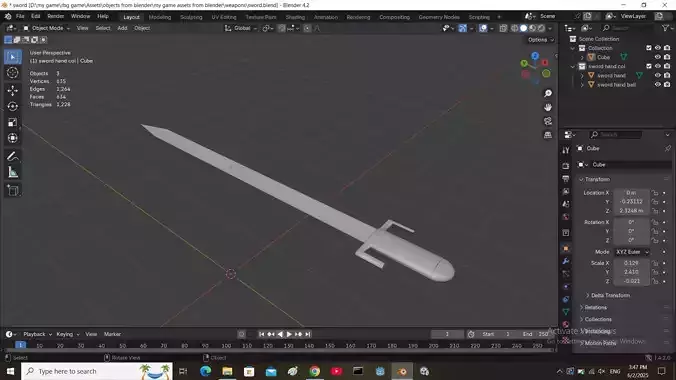
Task: Open rotation Mode XYZ Euler dropdown
Action: click(632, 252)
